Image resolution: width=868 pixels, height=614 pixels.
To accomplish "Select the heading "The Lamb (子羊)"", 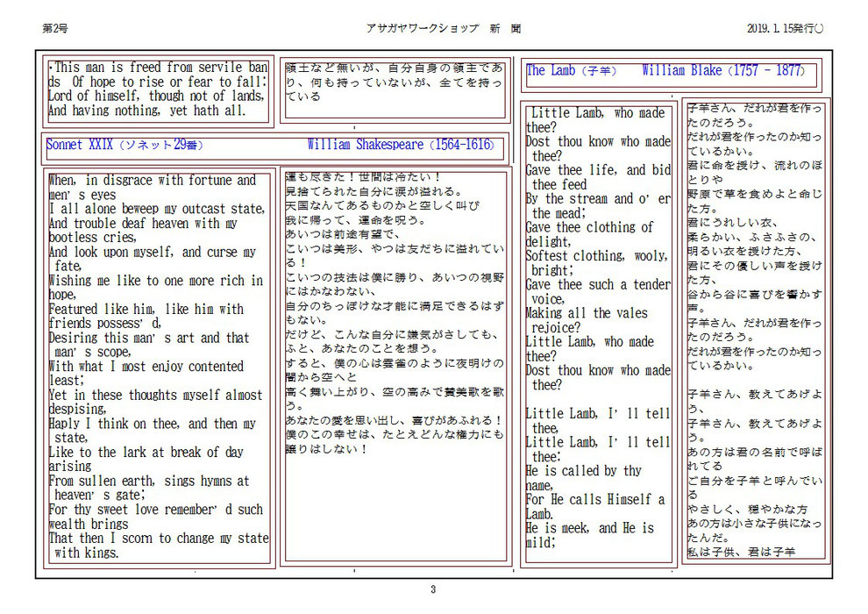I will pos(572,71).
